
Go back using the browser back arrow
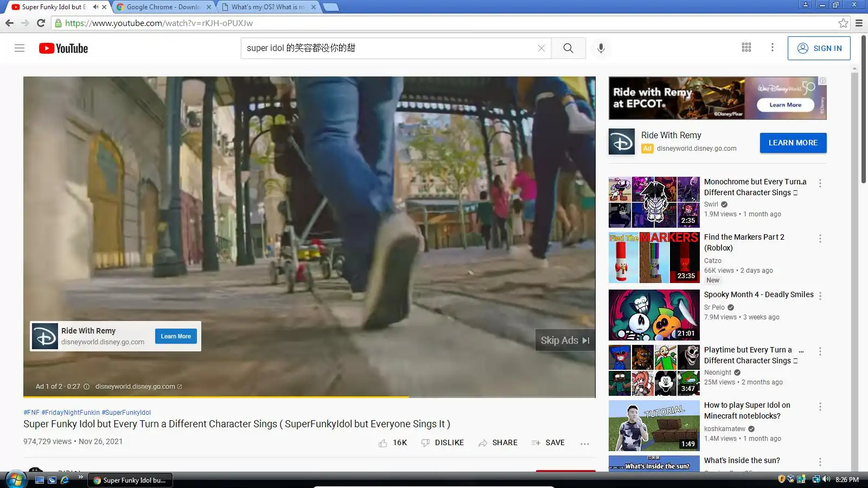coord(9,23)
